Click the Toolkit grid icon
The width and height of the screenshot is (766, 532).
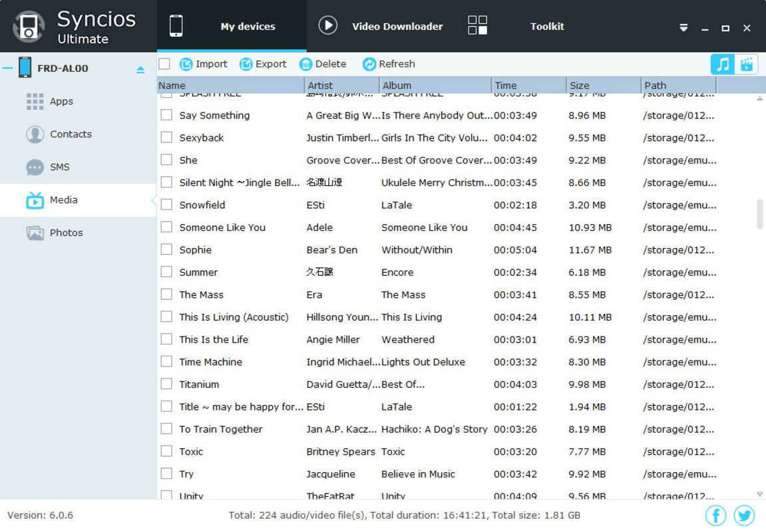point(477,25)
